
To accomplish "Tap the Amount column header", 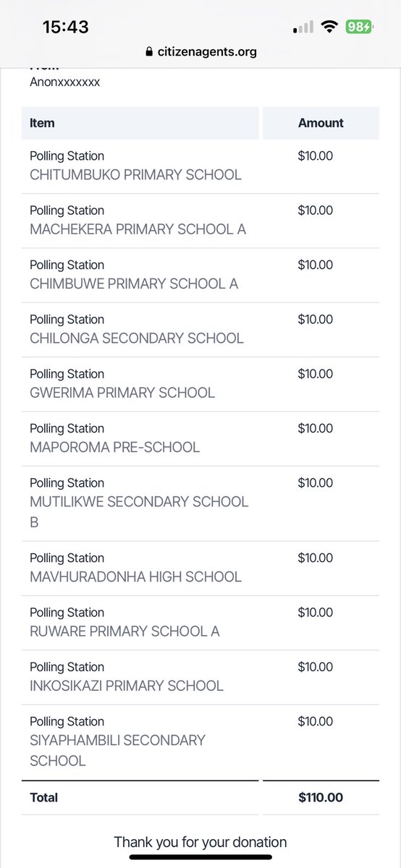I will pos(321,123).
